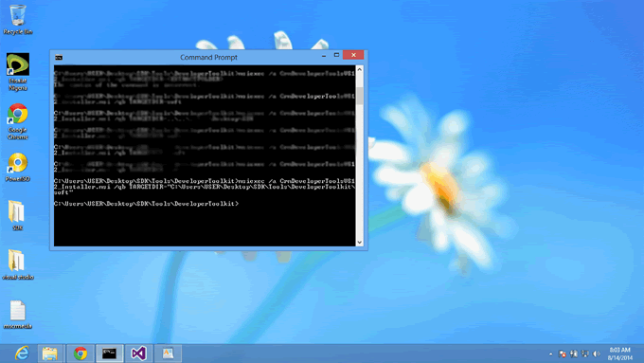This screenshot has width=644, height=363.
Task: Click the Command Prompt title bar text
Action: click(208, 58)
